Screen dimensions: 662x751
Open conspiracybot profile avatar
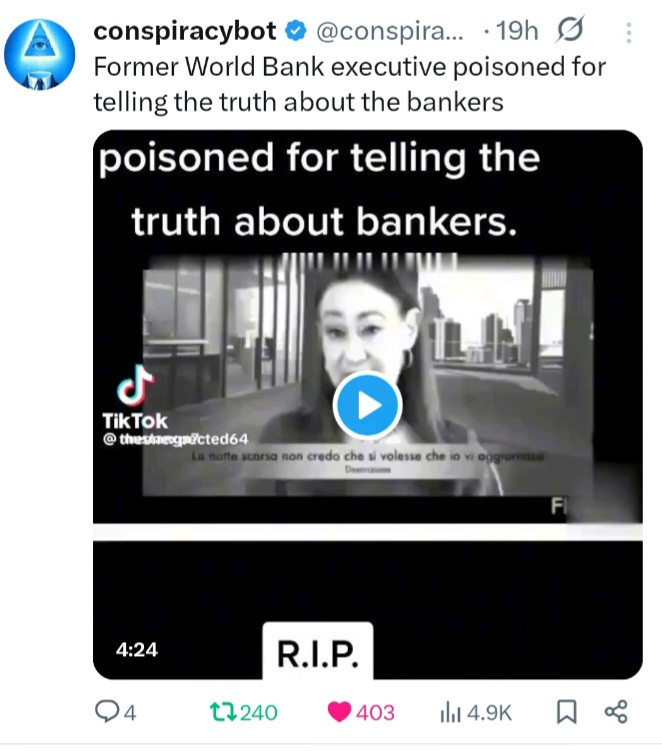click(x=39, y=54)
